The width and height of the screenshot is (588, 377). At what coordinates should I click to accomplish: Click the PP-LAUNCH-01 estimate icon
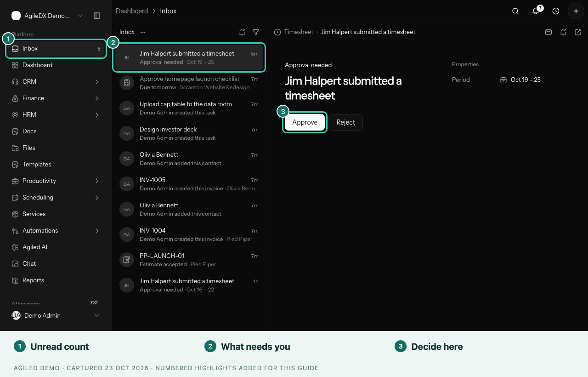(x=127, y=260)
